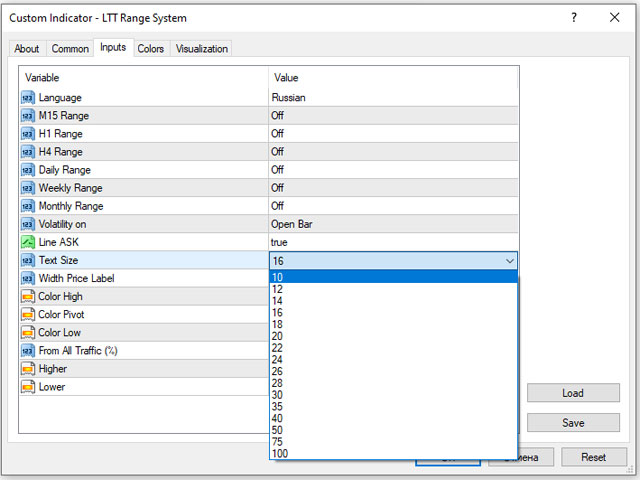Click the color icon beside Higher

pos(28,369)
